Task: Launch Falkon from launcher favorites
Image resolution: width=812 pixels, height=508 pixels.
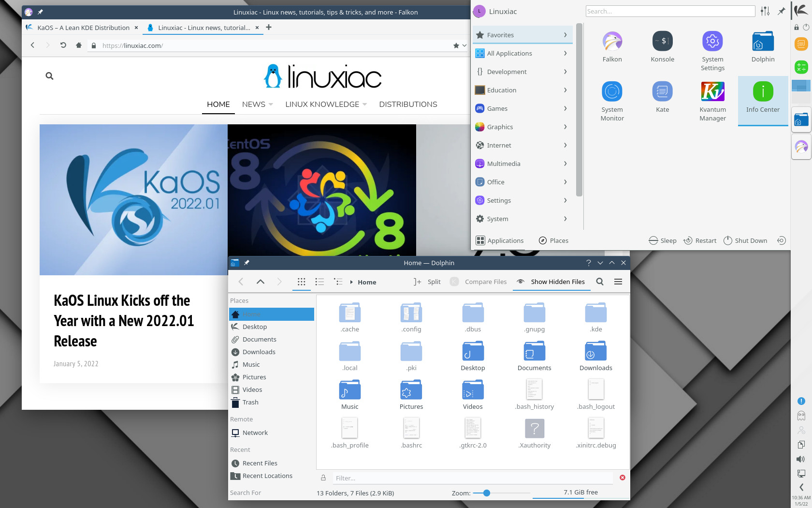Action: coord(612,47)
